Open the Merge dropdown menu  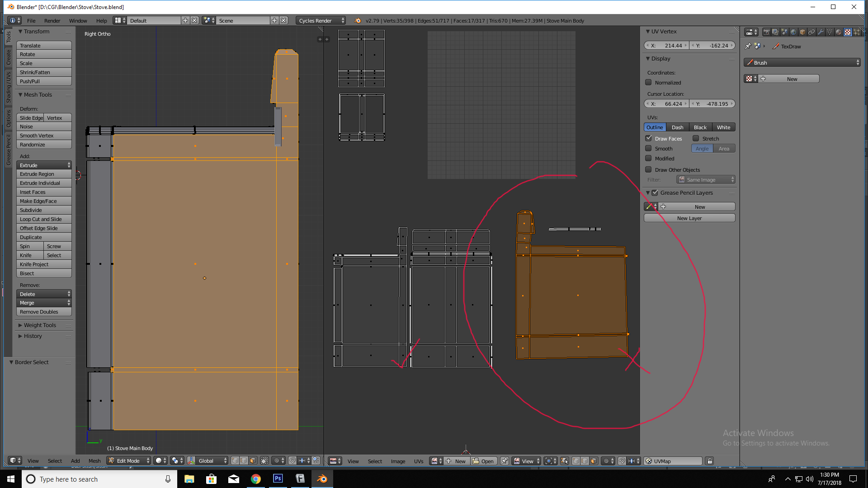(x=44, y=303)
